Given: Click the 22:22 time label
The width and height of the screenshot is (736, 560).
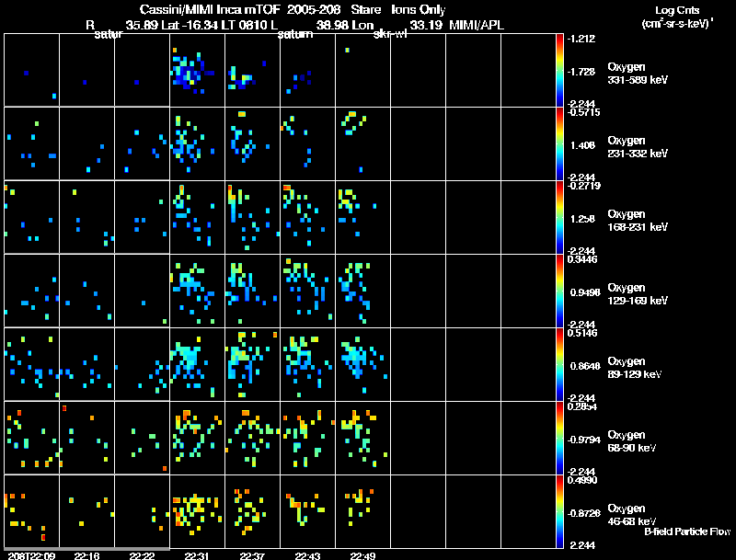Looking at the screenshot, I should pos(142,555).
